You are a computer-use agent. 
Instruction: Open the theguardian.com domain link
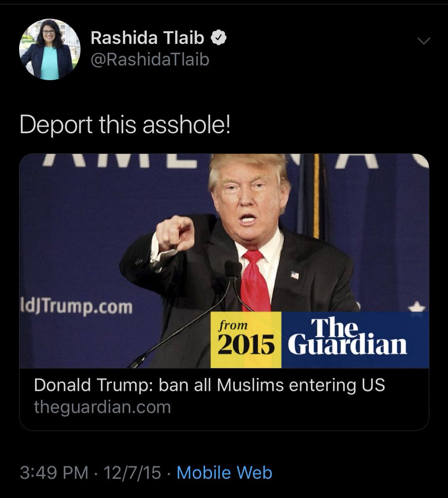[x=102, y=407]
